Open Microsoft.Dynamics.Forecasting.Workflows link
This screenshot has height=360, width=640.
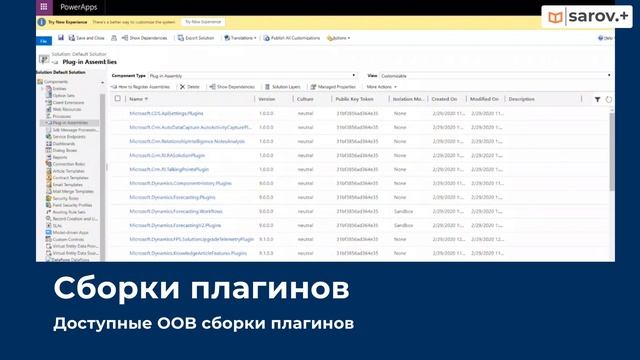click(176, 211)
